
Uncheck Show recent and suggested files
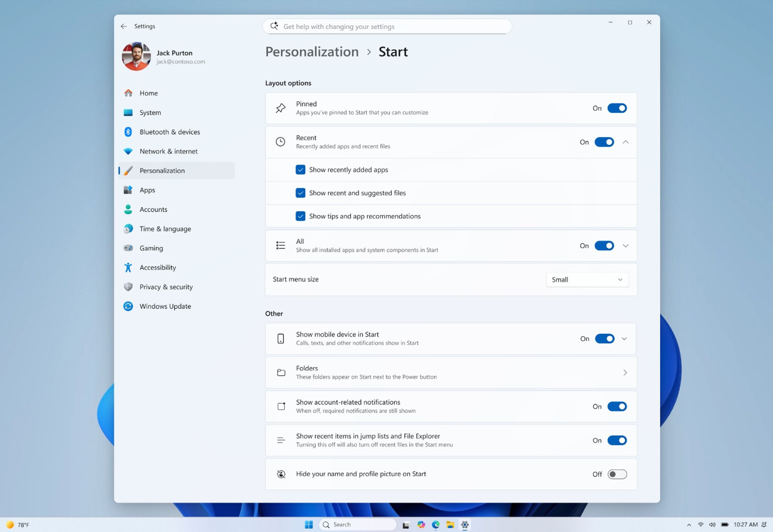pos(300,193)
